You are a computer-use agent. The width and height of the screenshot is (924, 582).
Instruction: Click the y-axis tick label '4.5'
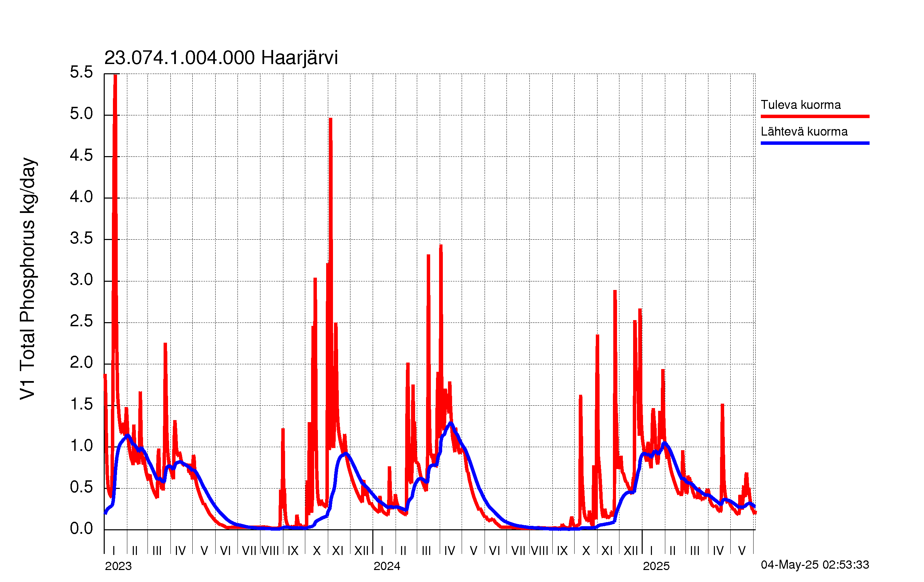click(x=81, y=155)
